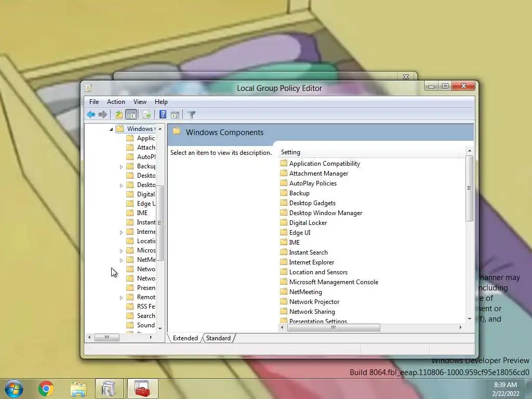The height and width of the screenshot is (399, 532).
Task: Click settings list vertical scrollbar thumb
Action: coord(470,188)
